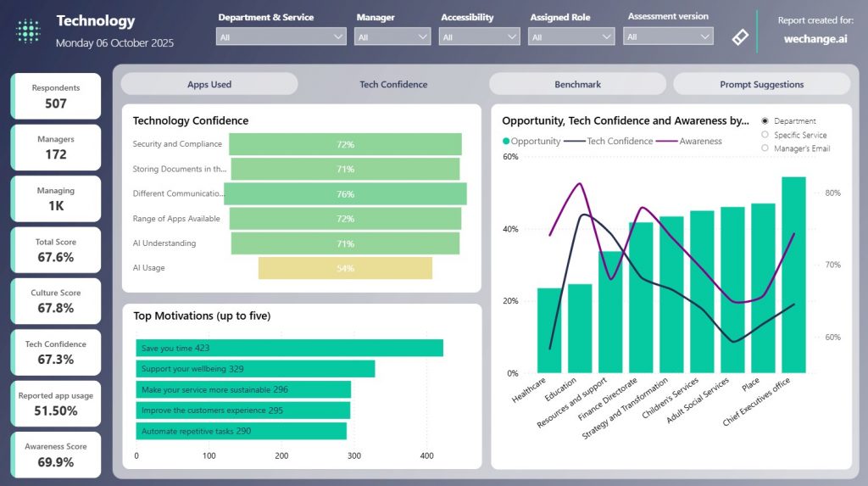Expand the Manager filter dropdown
This screenshot has width=868, height=486.
point(392,37)
